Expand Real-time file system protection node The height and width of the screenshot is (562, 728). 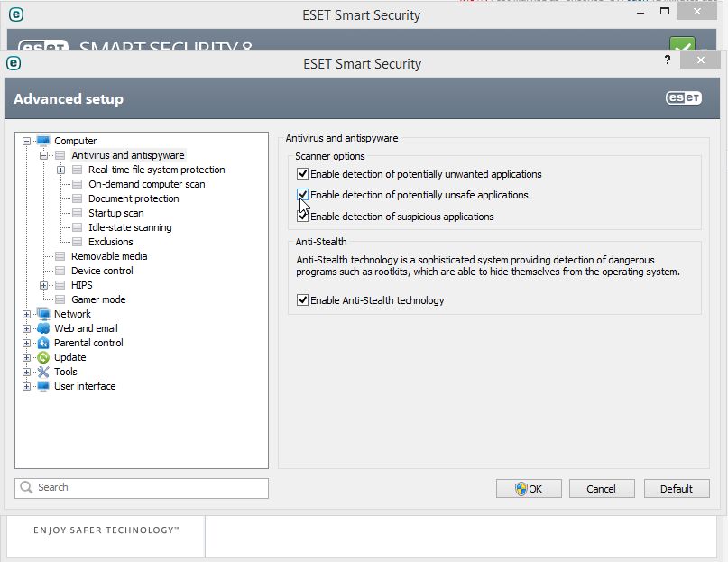[x=60, y=170]
